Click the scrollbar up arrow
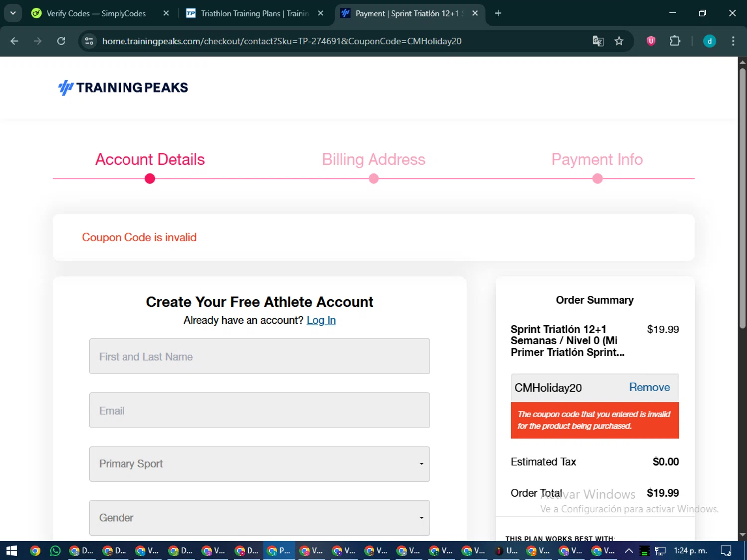 [x=742, y=62]
